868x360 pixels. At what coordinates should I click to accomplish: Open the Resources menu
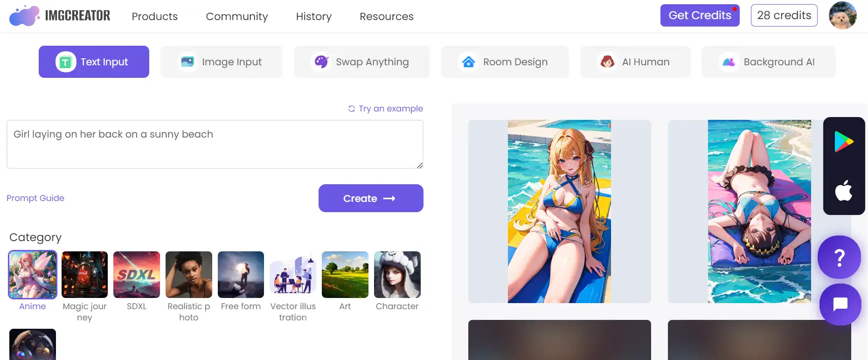point(387,16)
